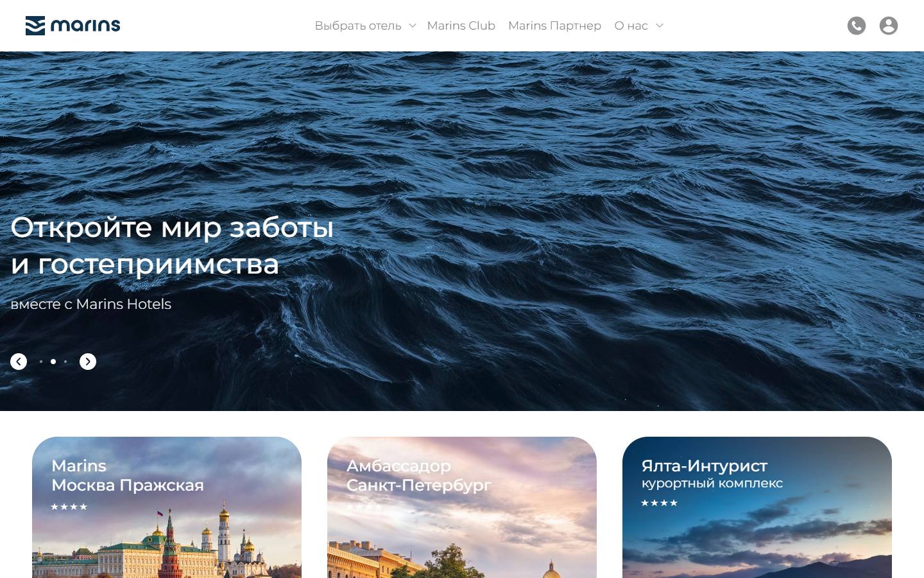The height and width of the screenshot is (578, 924).
Task: Click the headline Откройте мир заботы и гостеприимства
Action: [x=172, y=245]
